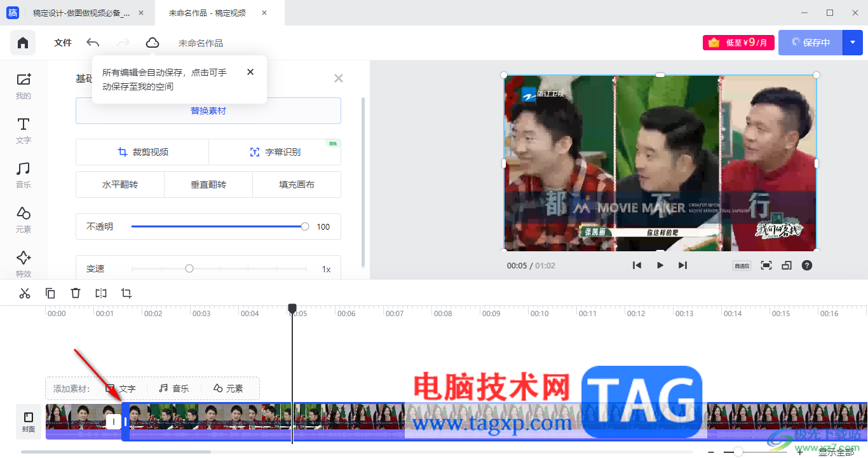Duplicate the selected clip

tap(50, 293)
